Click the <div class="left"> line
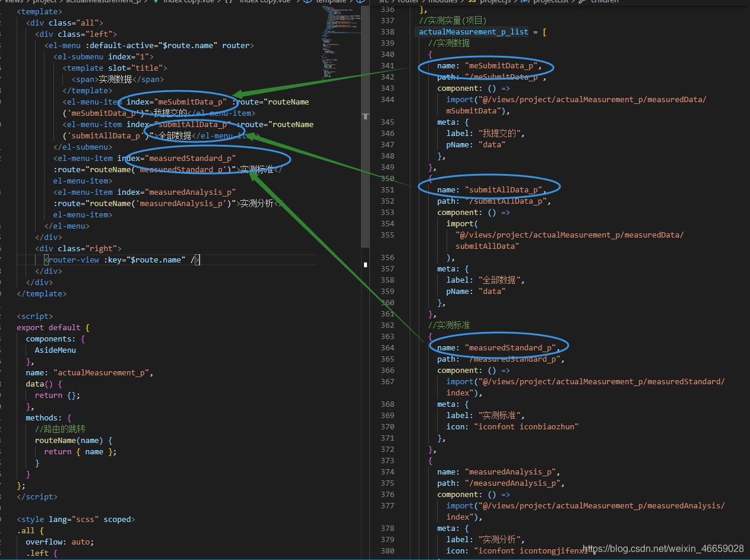 coord(76,34)
